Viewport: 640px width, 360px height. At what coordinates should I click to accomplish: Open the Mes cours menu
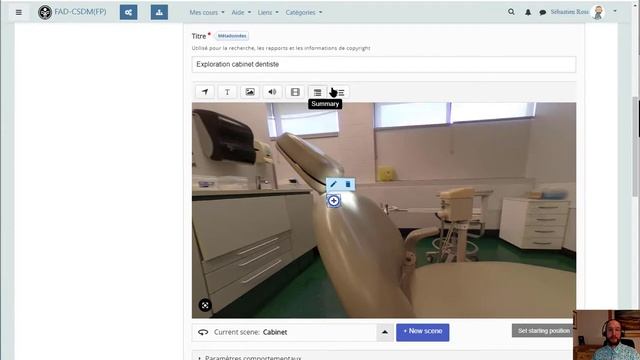pos(207,13)
